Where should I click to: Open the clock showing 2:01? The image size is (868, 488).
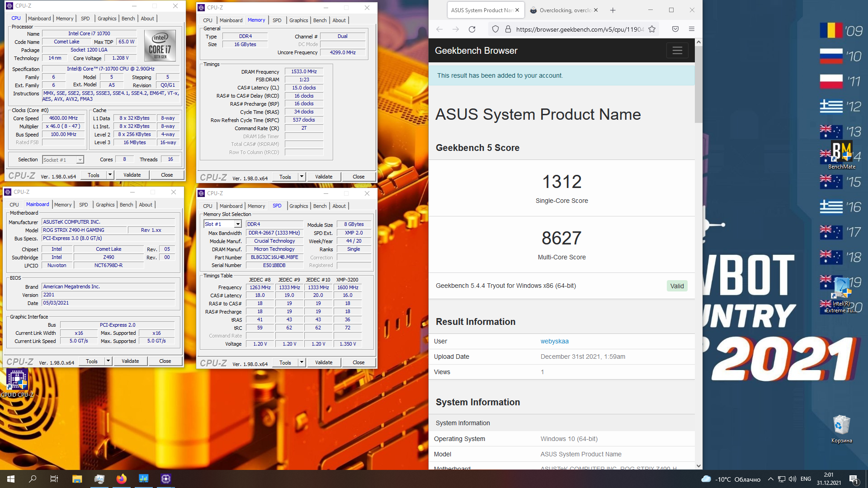tap(829, 479)
